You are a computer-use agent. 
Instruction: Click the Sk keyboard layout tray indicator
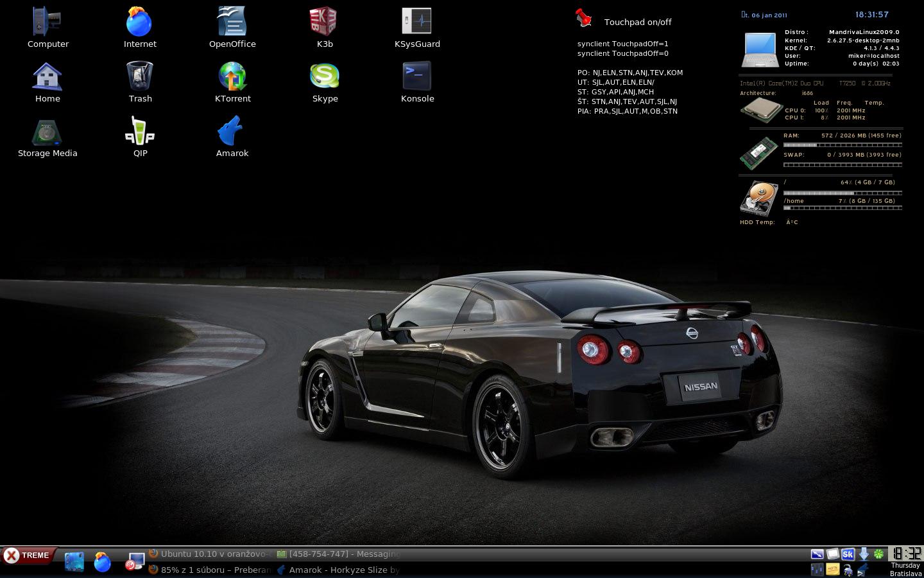848,554
